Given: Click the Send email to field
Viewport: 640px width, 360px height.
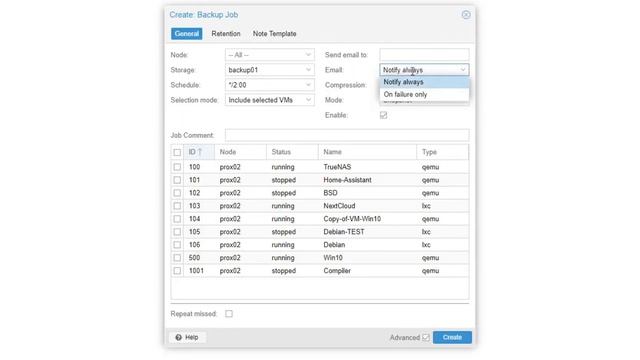Looking at the screenshot, I should click(424, 55).
